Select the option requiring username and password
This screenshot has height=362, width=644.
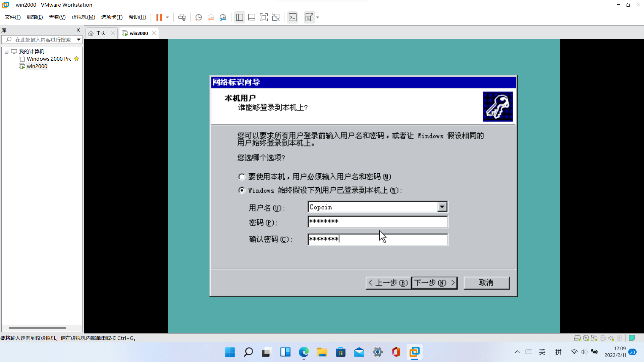[x=241, y=177]
